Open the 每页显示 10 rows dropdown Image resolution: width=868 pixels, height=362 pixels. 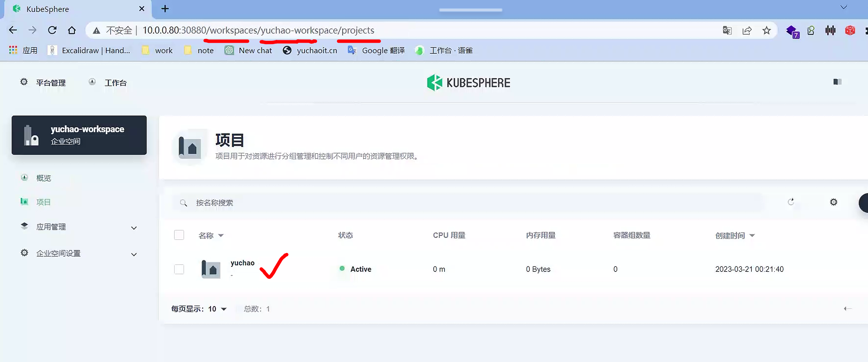click(x=217, y=309)
